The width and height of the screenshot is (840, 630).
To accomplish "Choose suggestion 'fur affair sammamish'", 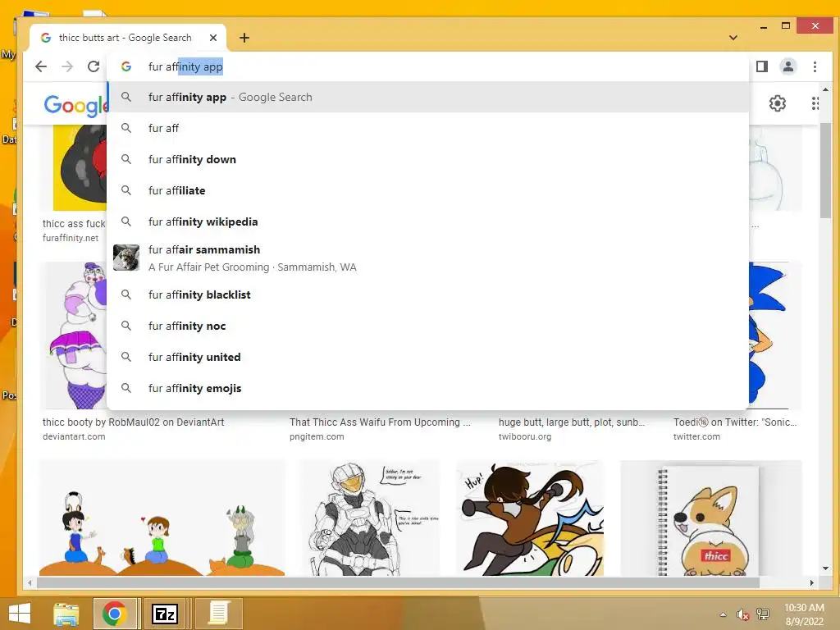I will click(x=427, y=258).
